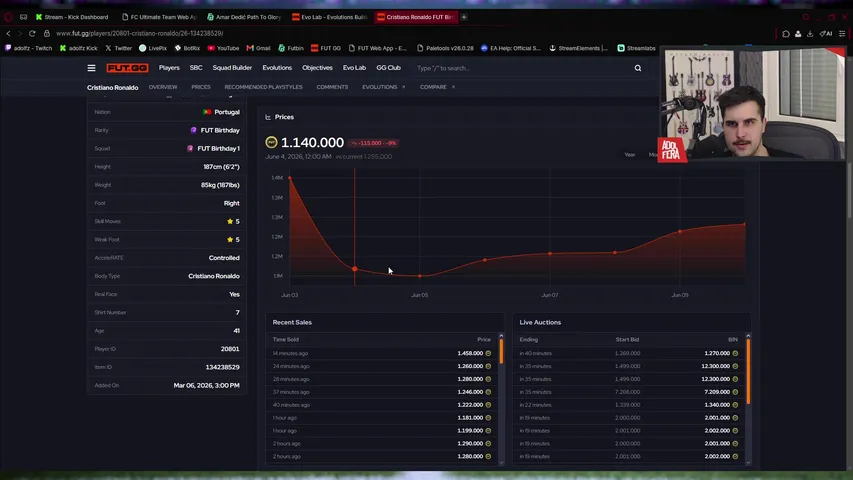Open the browser easy setup icon

click(x=842, y=34)
